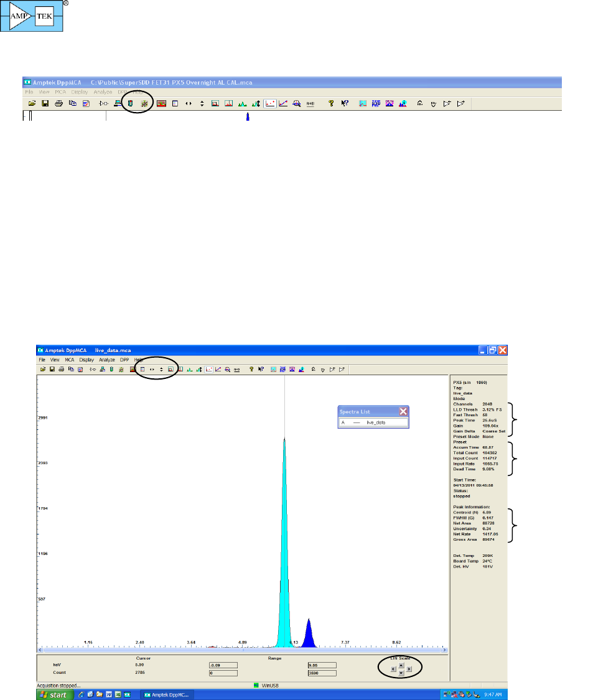Image resolution: width=616 pixels, height=700 pixels.
Task: Open Display menu in live_data window
Action: (x=86, y=360)
